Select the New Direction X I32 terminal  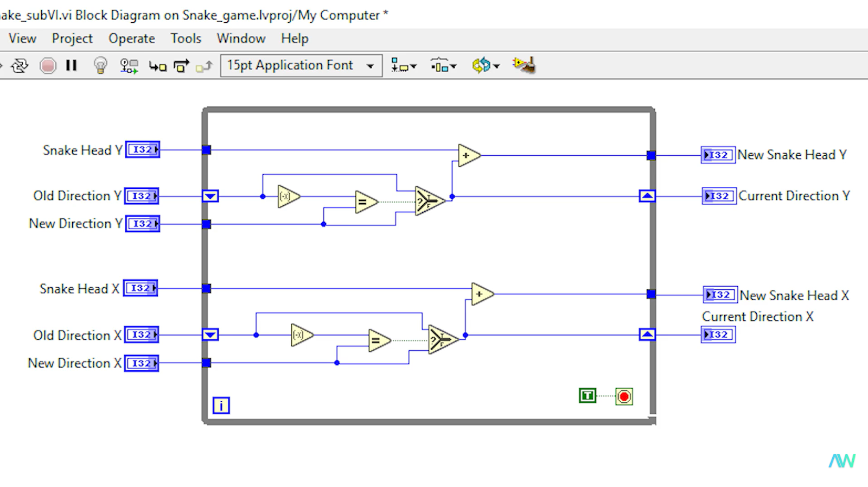142,363
